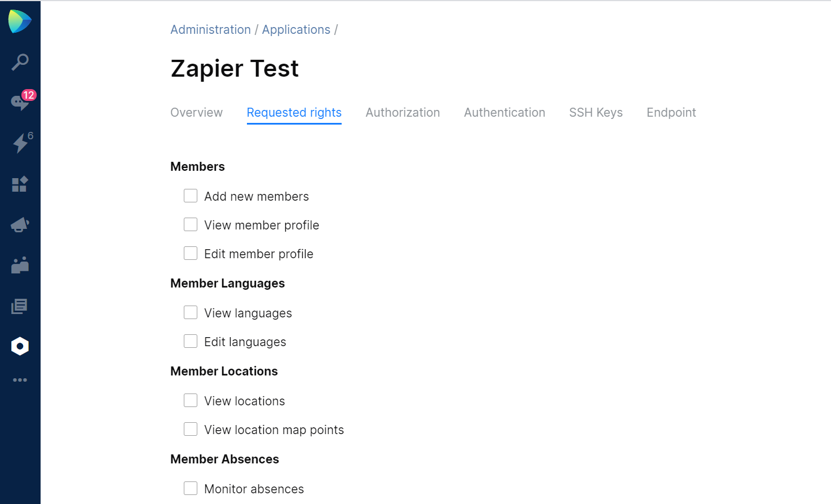Screen dimensions: 831x504
Task: Switch to the Authorization tab
Action: pos(403,113)
